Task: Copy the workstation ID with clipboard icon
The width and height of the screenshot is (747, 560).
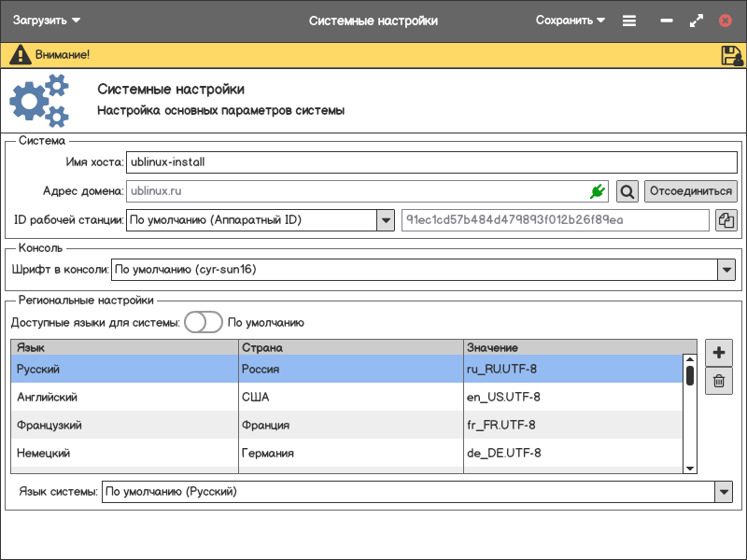Action: (726, 220)
